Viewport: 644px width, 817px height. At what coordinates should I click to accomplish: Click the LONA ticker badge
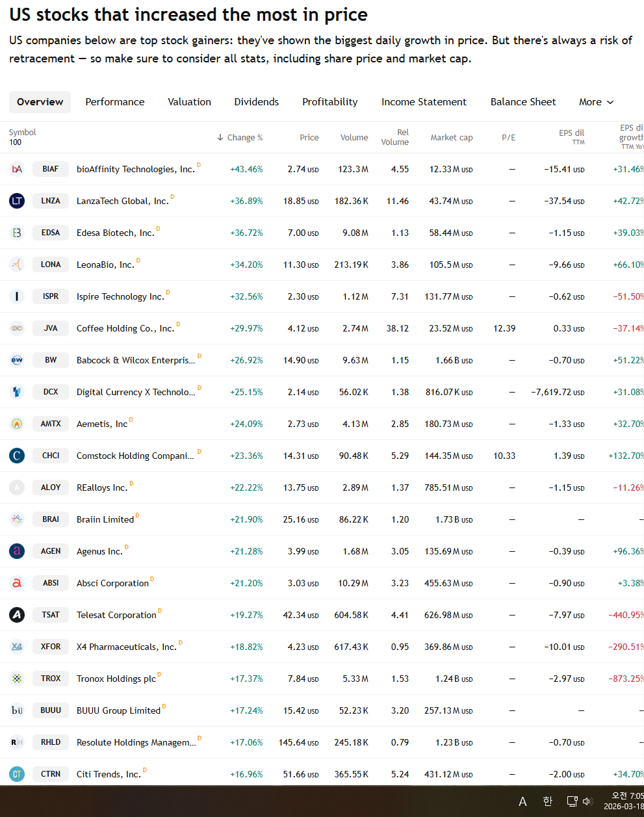pos(51,265)
